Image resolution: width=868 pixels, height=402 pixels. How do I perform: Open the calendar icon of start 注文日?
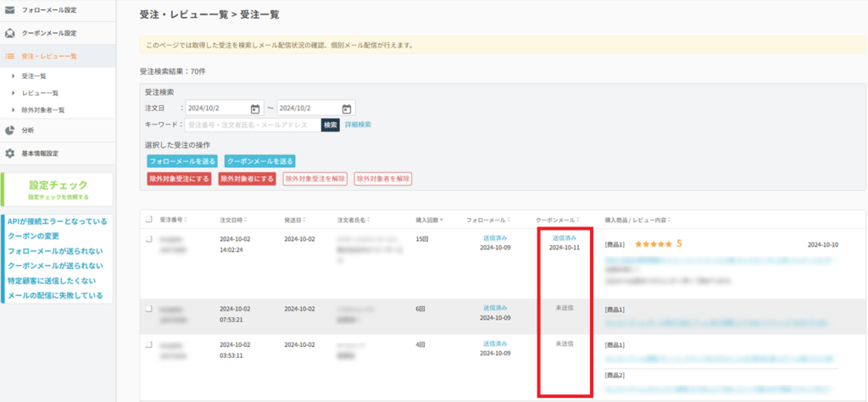(255, 109)
